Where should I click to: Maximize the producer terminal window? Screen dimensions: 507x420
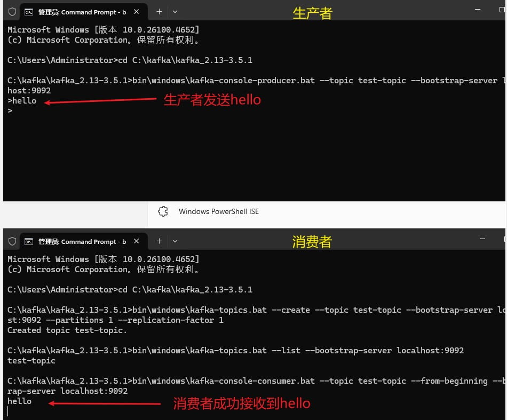[x=502, y=10]
